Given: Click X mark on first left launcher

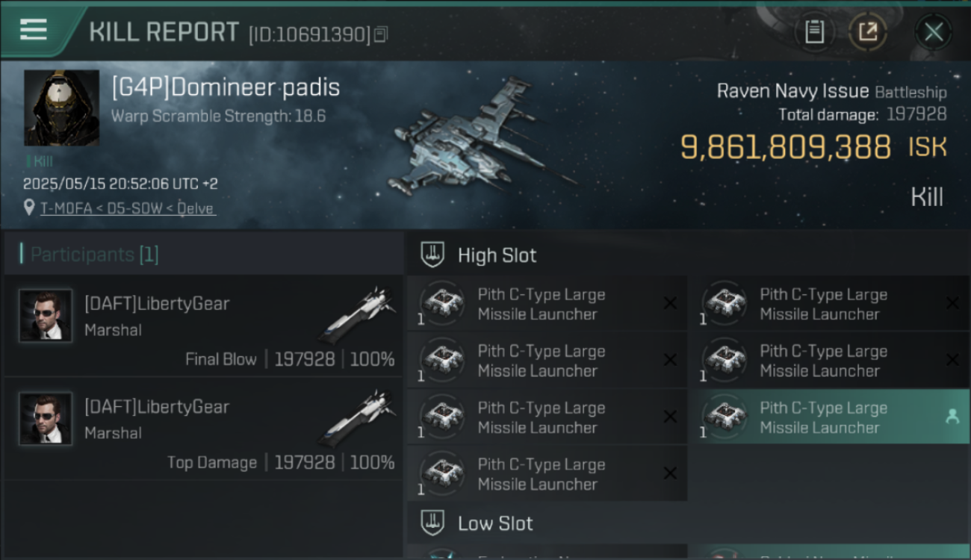Looking at the screenshot, I should pyautogui.click(x=670, y=303).
